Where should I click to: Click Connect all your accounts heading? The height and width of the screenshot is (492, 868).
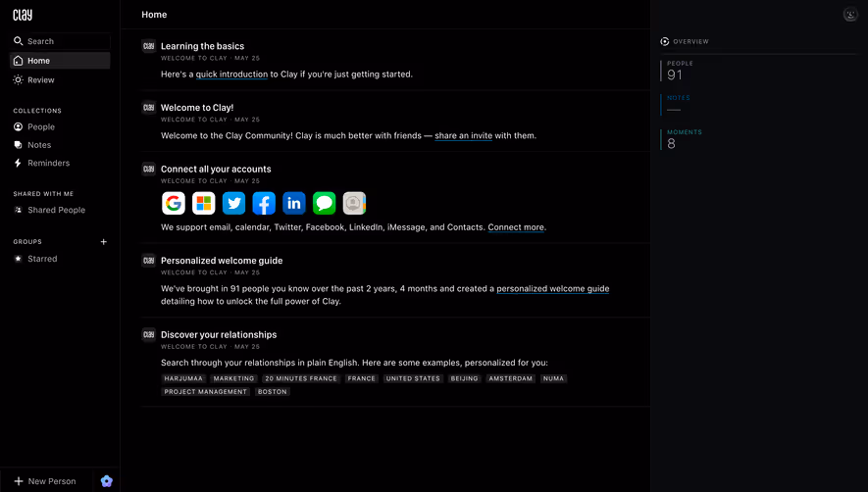pos(216,169)
